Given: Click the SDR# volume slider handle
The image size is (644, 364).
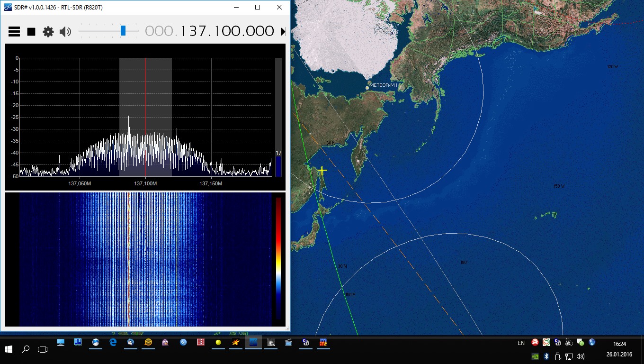Looking at the screenshot, I should click(123, 31).
